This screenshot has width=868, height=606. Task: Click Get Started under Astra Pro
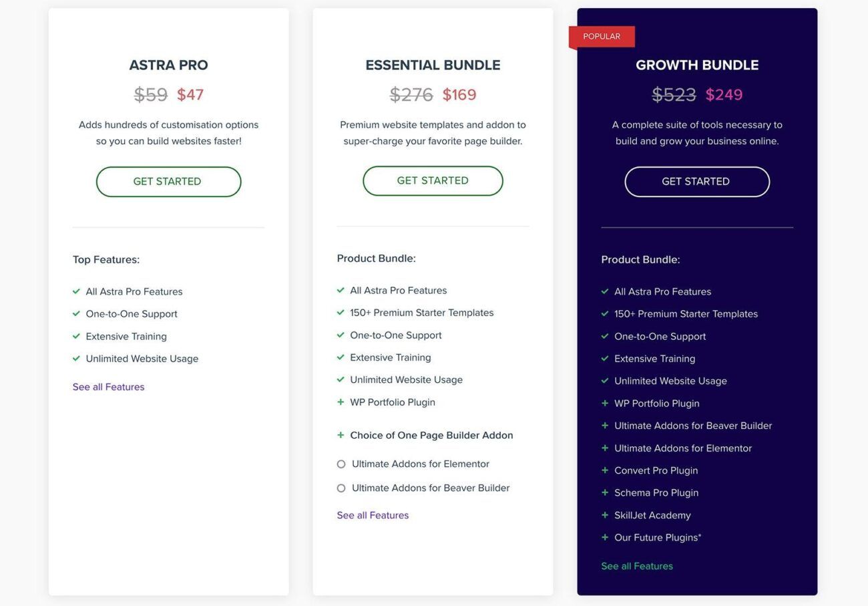point(168,182)
